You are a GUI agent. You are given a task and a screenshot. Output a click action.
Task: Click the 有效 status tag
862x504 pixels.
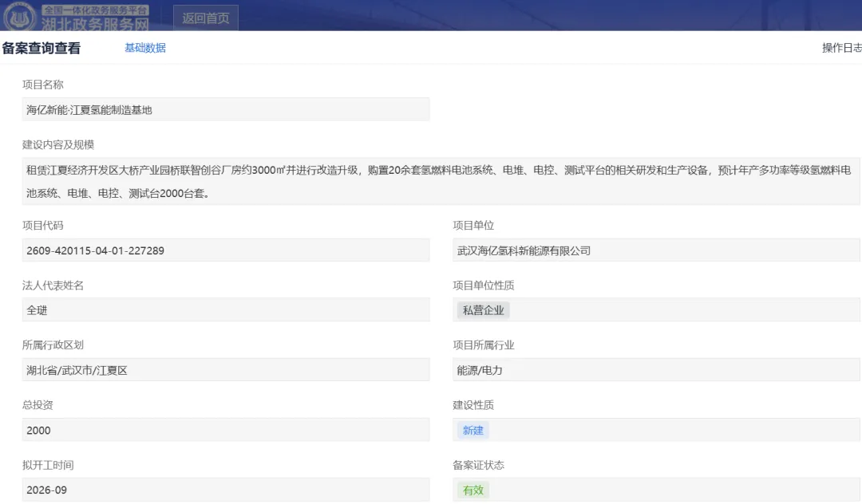(x=473, y=490)
